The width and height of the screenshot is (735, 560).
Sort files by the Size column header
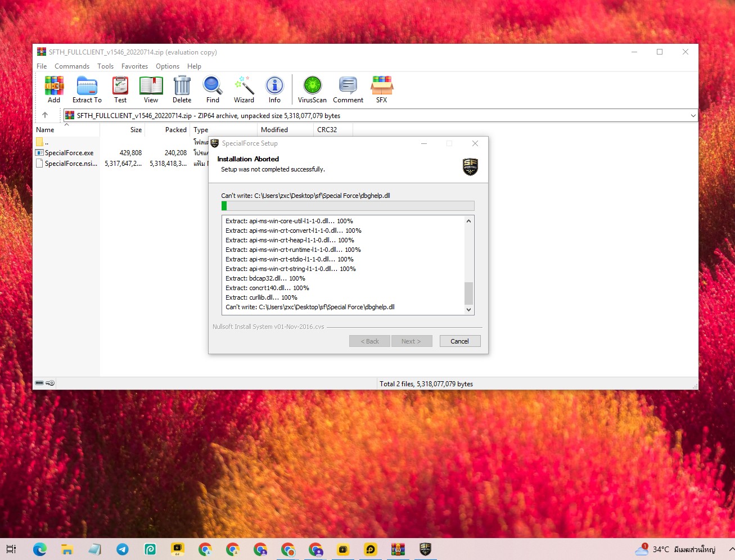123,129
